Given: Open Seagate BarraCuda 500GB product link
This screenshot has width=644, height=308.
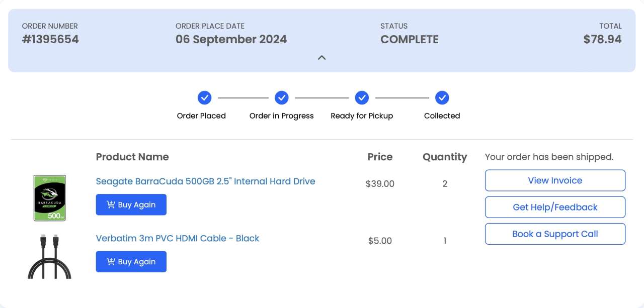Looking at the screenshot, I should (205, 181).
